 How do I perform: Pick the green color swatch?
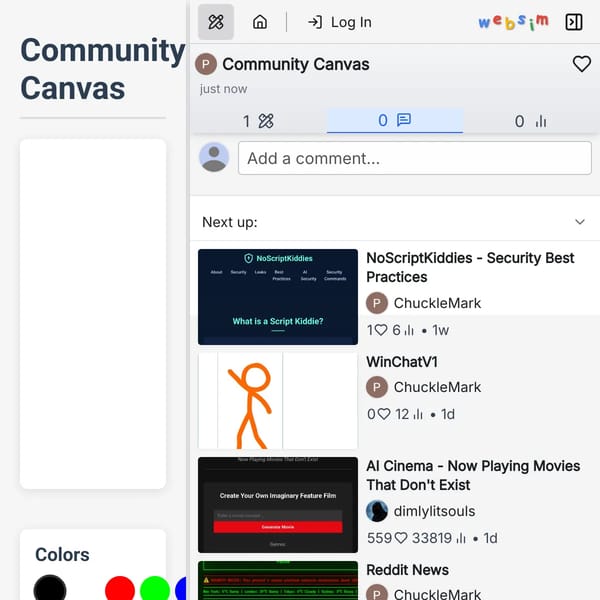(155, 588)
